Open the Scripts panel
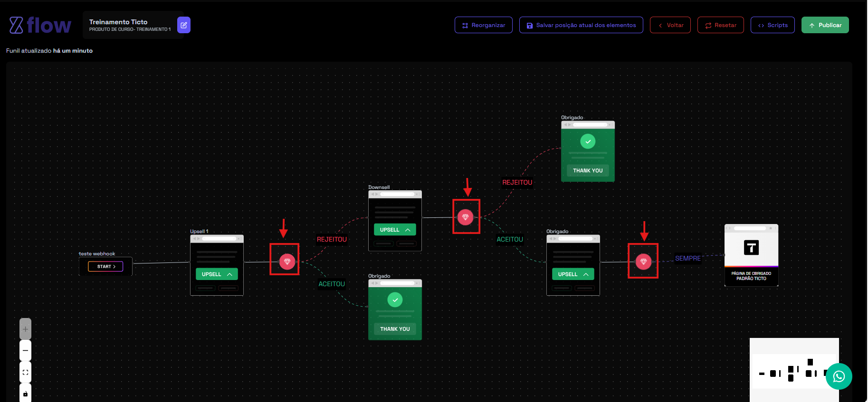868x402 pixels. point(772,25)
